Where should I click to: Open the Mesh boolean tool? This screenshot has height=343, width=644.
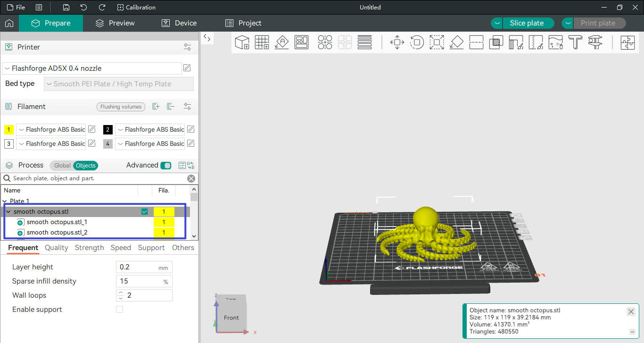tap(496, 42)
